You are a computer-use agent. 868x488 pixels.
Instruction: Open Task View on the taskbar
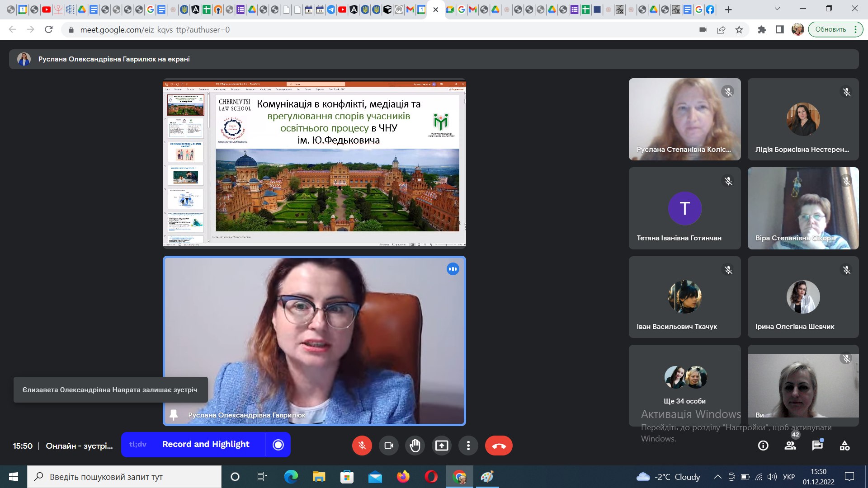262,477
